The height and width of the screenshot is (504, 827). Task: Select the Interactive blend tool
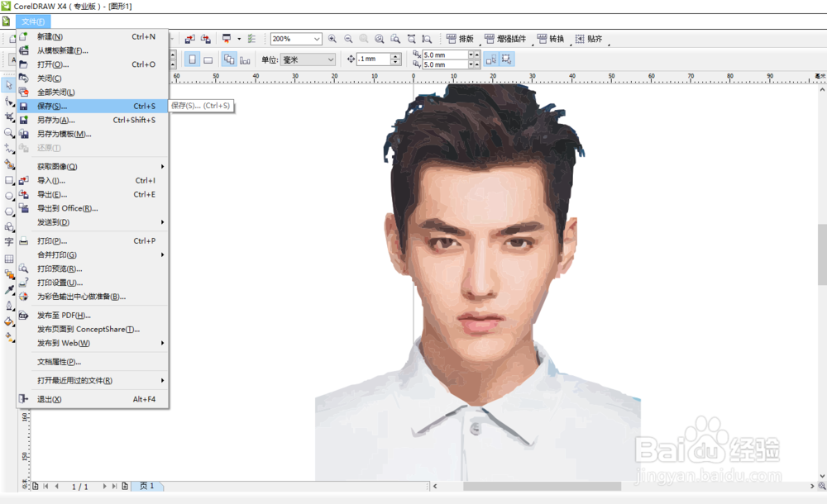tap(9, 274)
